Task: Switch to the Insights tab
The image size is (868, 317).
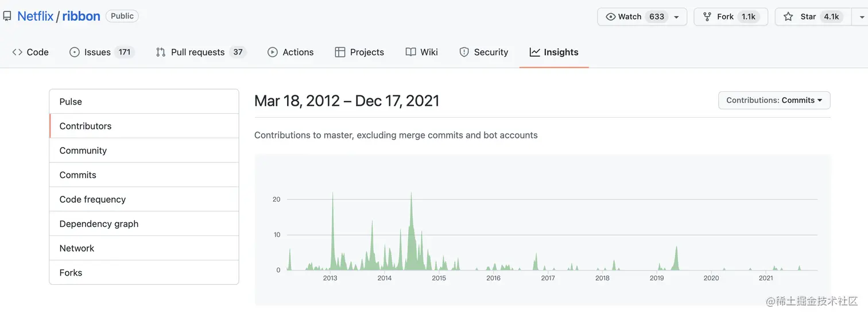Action: point(554,52)
